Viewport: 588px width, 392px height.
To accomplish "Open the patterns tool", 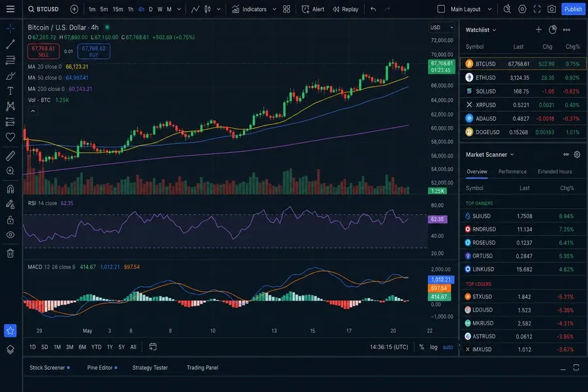I will 10,106.
